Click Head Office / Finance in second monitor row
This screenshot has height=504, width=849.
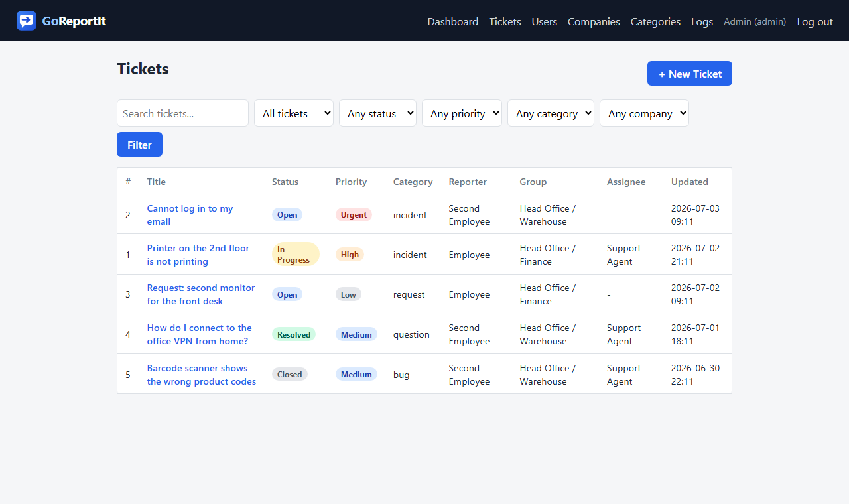(x=548, y=294)
